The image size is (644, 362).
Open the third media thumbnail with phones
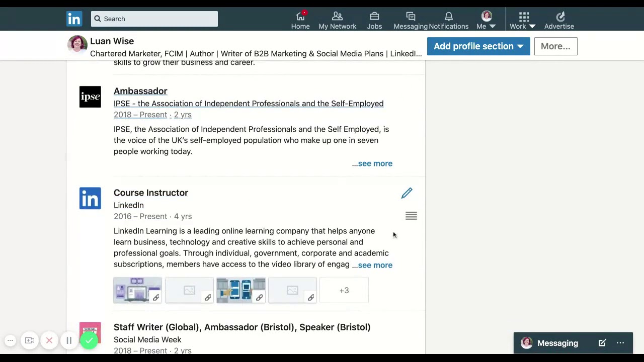(x=241, y=290)
